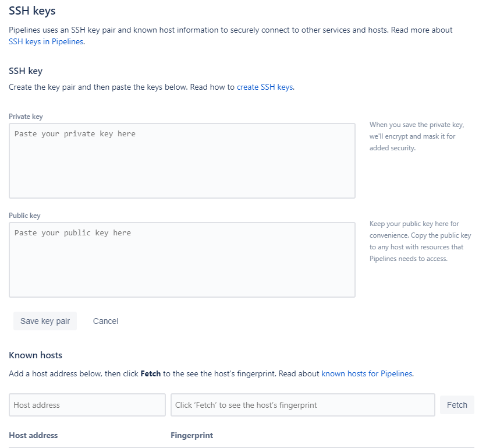Screen dimensions: 486x448
Task: Click the 'Fingerprint' column header
Action: [x=192, y=435]
